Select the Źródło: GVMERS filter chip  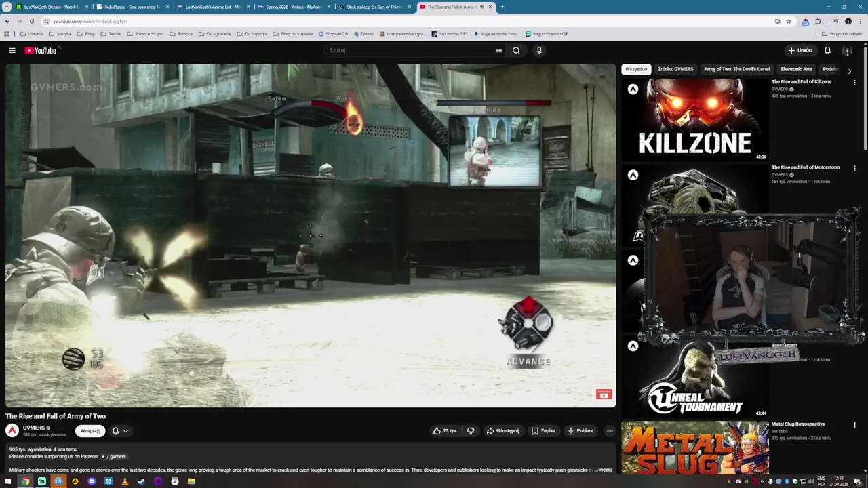[x=675, y=69]
